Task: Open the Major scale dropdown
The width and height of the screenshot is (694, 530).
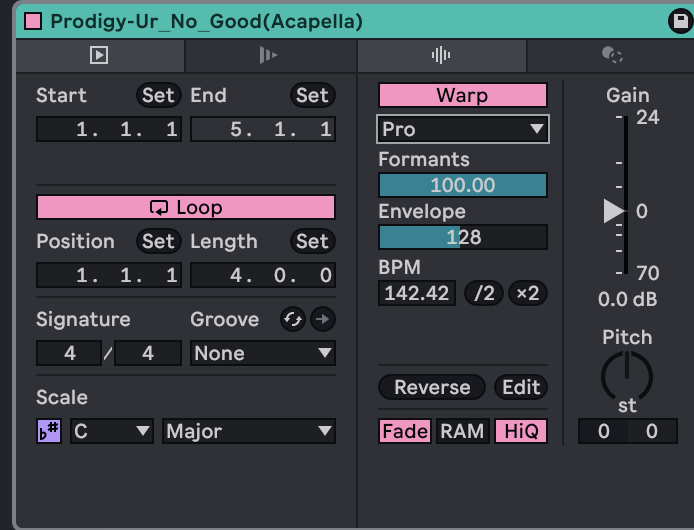Action: point(249,431)
